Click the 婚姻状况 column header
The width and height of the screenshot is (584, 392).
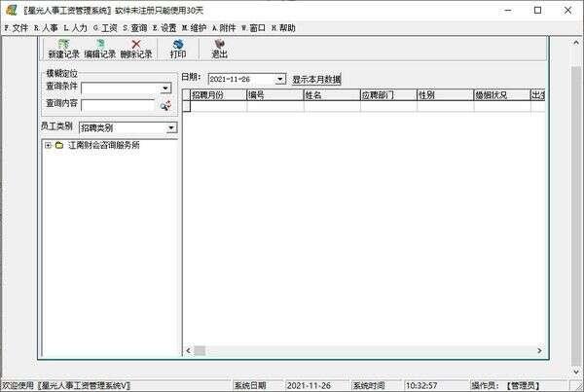502,95
